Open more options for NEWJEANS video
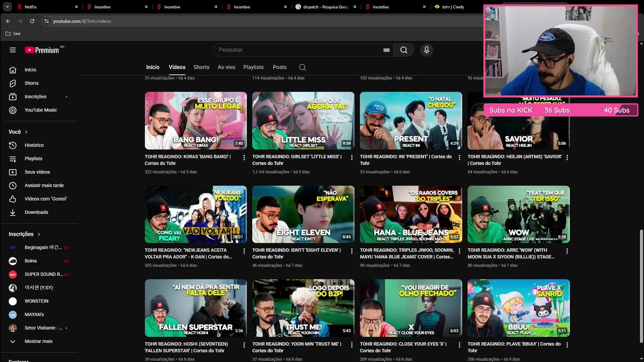The width and height of the screenshot is (644, 362). pyautogui.click(x=244, y=251)
